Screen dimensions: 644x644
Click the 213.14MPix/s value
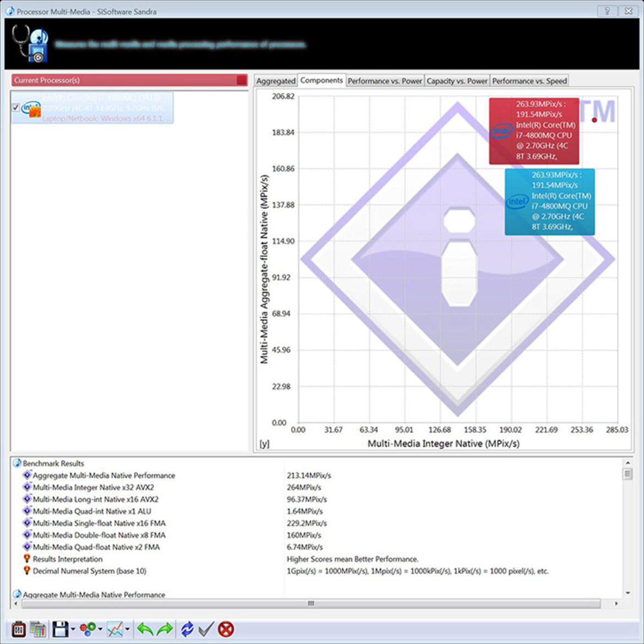pyautogui.click(x=309, y=475)
